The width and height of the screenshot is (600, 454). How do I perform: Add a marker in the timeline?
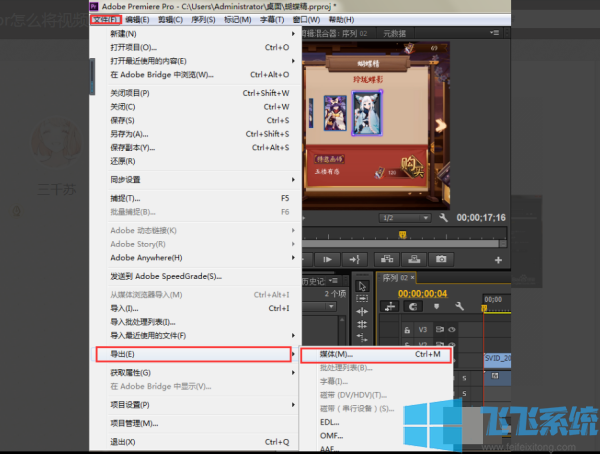tap(437, 307)
